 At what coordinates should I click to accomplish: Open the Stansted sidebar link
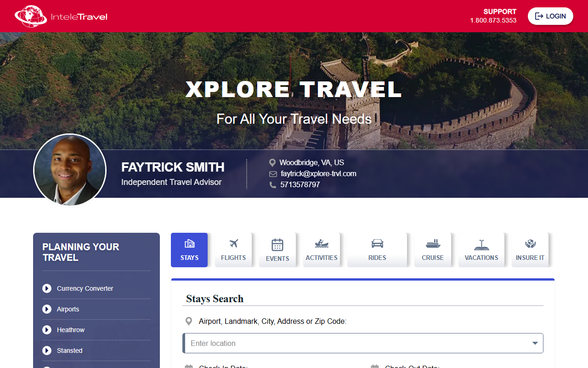(70, 351)
